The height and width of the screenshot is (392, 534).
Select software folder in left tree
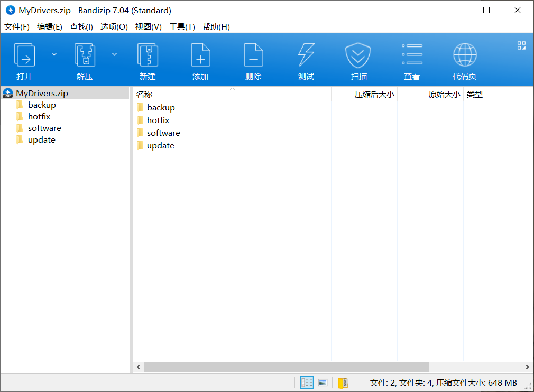click(x=44, y=128)
